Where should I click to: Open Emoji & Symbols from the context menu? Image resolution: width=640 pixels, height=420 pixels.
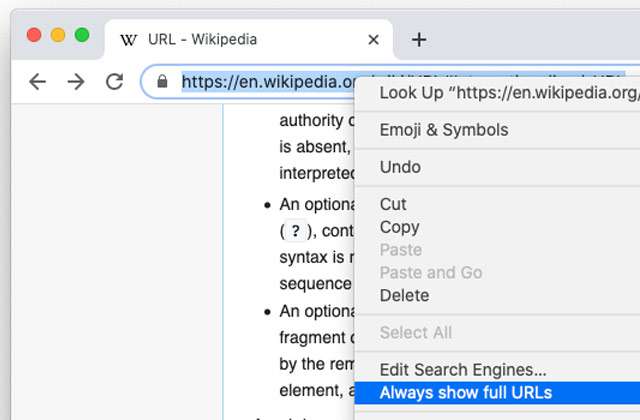[x=444, y=130]
